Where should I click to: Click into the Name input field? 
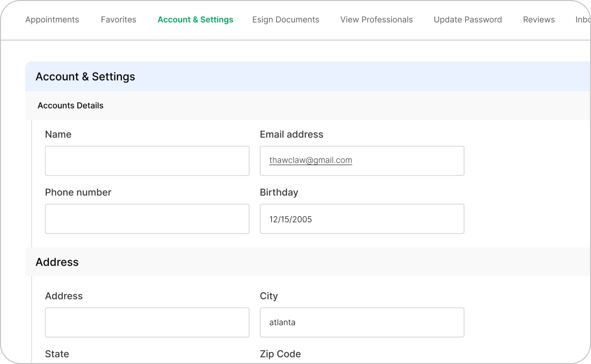click(147, 161)
